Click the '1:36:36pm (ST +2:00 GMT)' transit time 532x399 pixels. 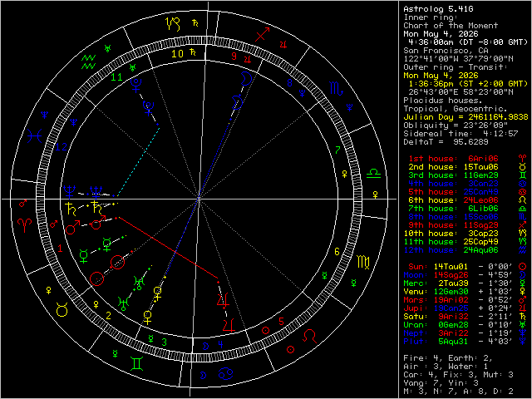[x=468, y=84]
